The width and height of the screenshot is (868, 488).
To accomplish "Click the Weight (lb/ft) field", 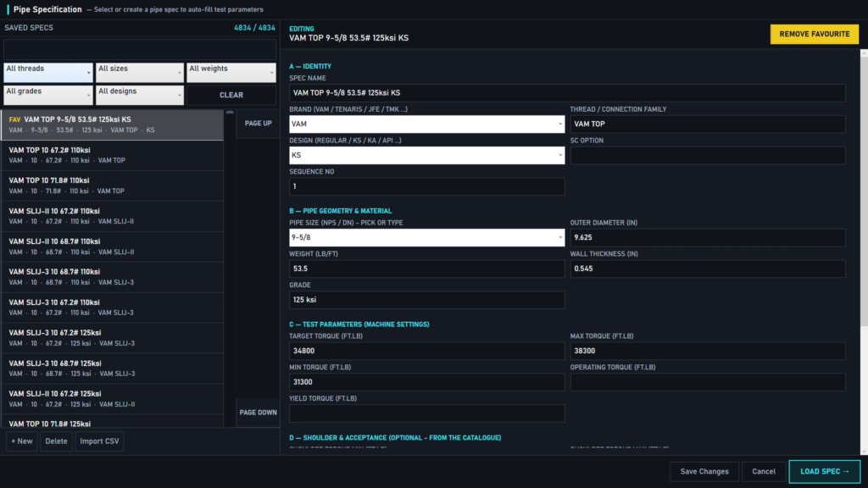I will click(x=427, y=269).
